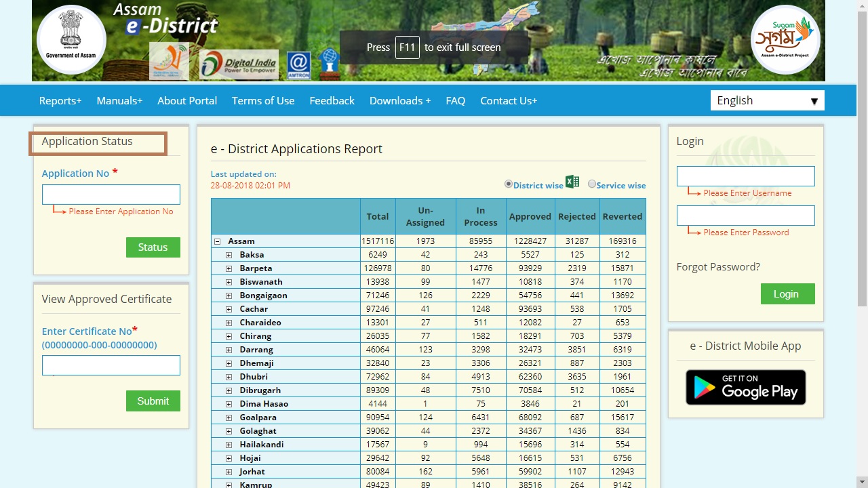This screenshot has height=488, width=868.
Task: Select the Service wise radio button
Action: [592, 184]
